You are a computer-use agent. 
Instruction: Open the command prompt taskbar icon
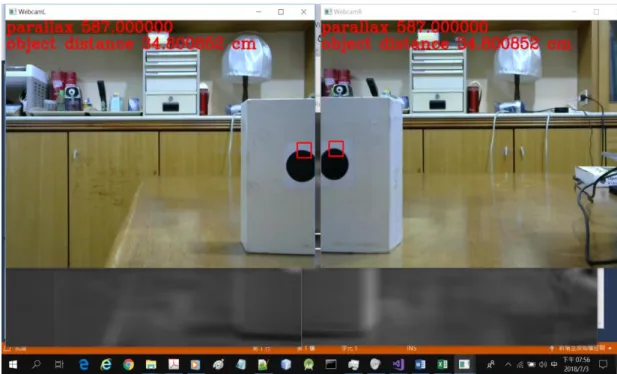tap(331, 365)
